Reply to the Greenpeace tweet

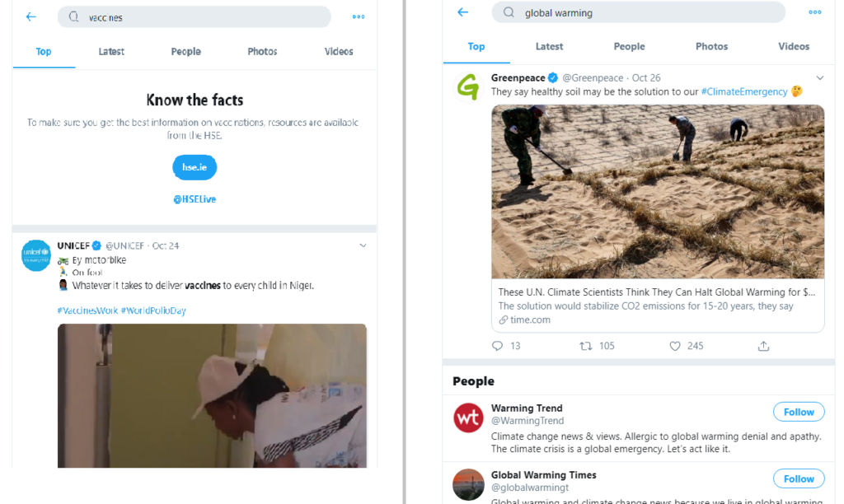point(497,346)
